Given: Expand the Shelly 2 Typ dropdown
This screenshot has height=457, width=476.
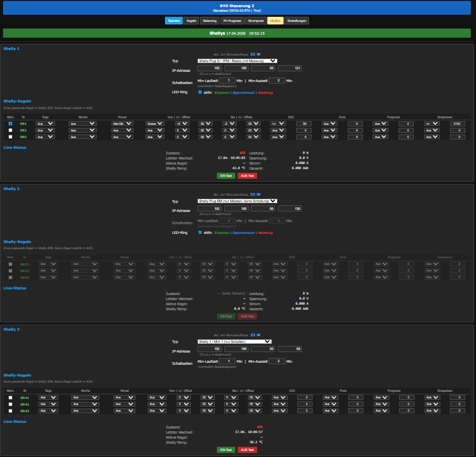Looking at the screenshot, I should click(x=237, y=201).
